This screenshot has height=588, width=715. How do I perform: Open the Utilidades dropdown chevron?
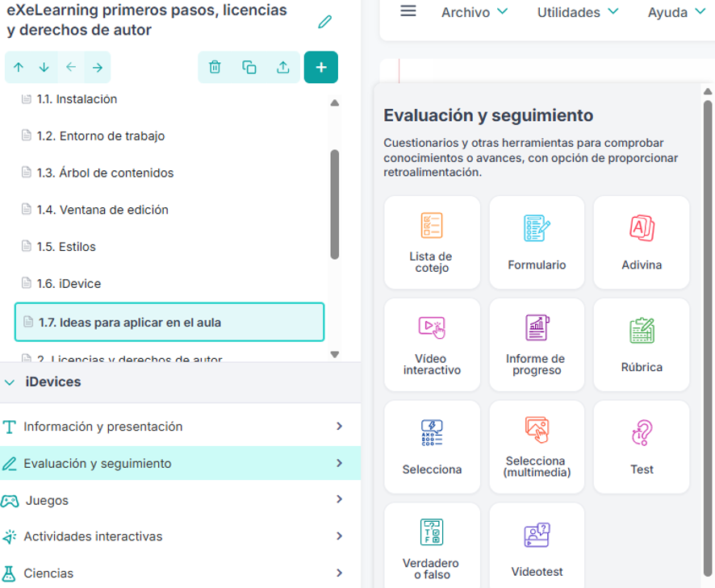[613, 11]
